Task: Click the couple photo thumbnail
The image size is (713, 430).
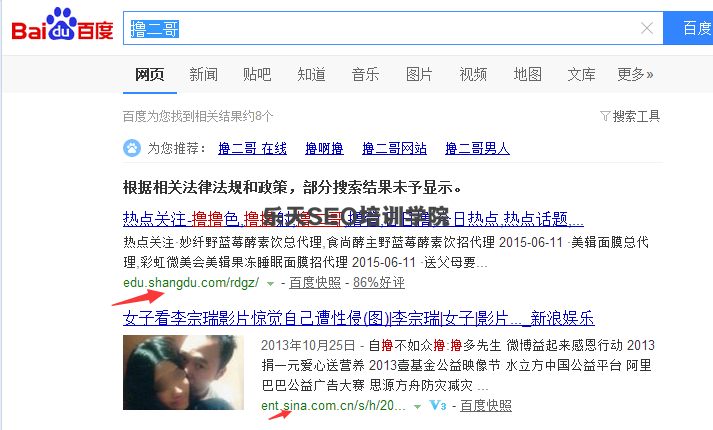Action: (183, 372)
